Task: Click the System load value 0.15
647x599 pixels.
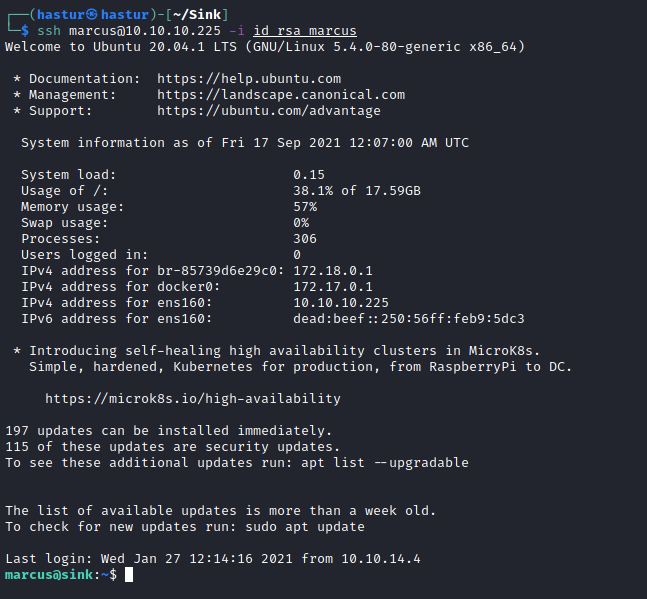Action: point(309,175)
